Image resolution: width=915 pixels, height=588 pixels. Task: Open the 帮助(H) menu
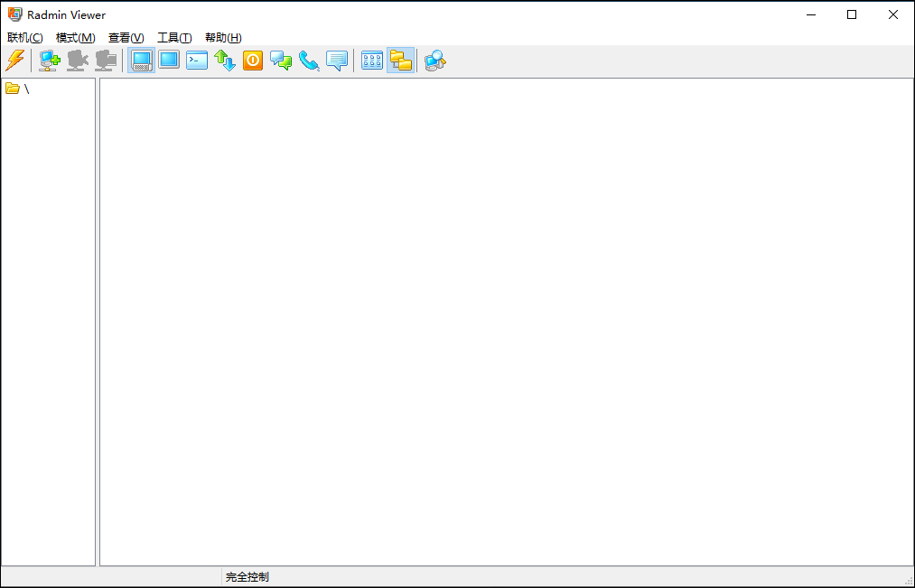223,37
